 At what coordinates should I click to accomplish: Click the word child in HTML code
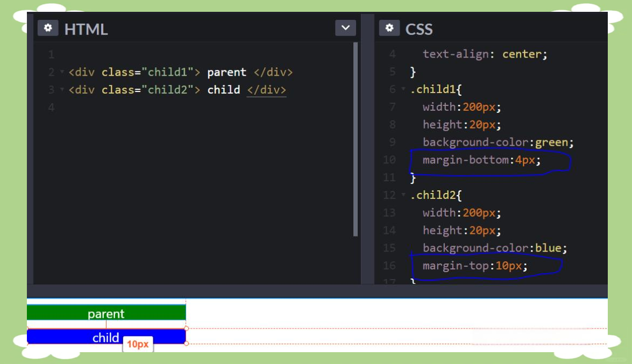point(224,89)
